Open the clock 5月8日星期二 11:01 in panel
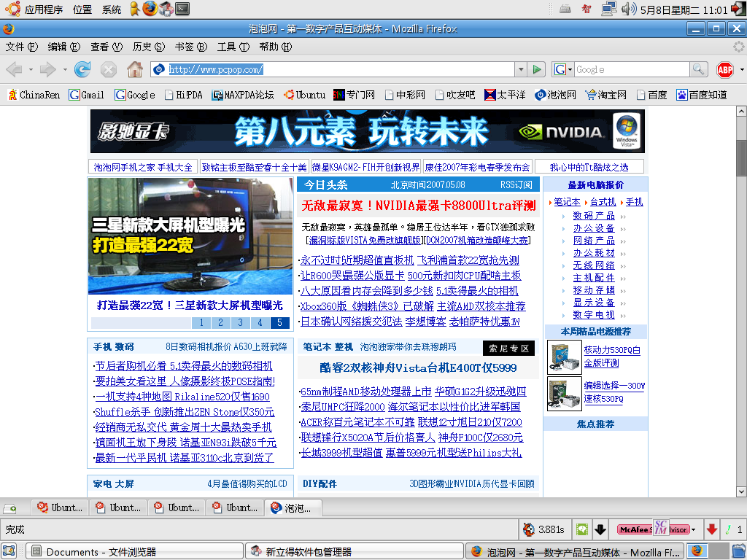Viewport: 747px width, 560px height. (684, 9)
